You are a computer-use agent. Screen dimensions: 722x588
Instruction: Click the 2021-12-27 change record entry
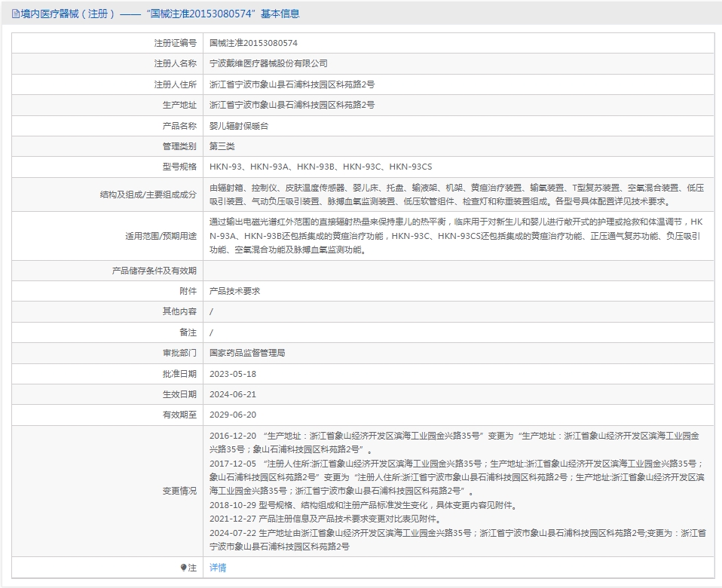click(x=326, y=519)
